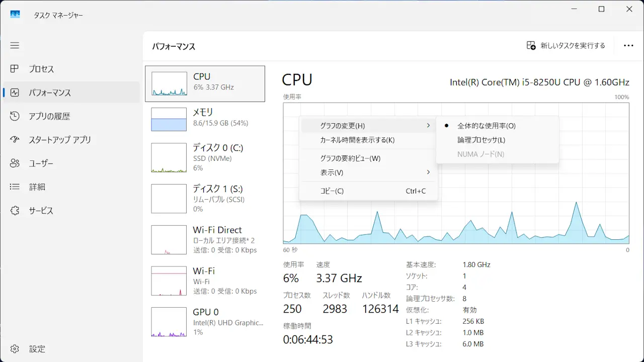Click コピー in the context menu
This screenshot has height=362, width=644.
tap(332, 191)
